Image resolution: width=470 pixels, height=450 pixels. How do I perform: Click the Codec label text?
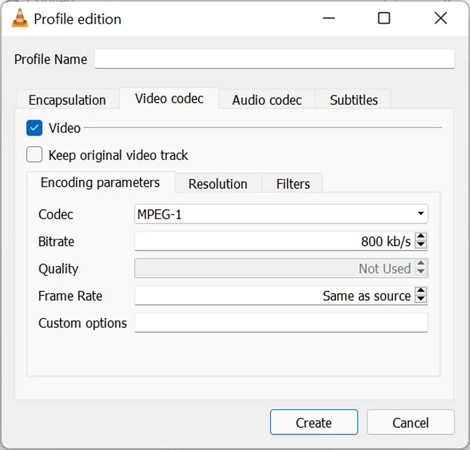coord(56,214)
